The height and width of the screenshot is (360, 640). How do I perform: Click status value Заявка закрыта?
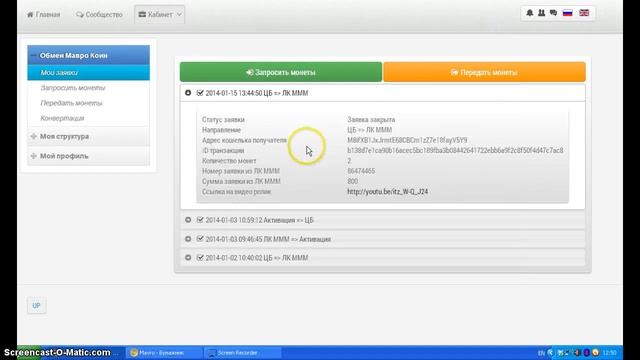371,120
